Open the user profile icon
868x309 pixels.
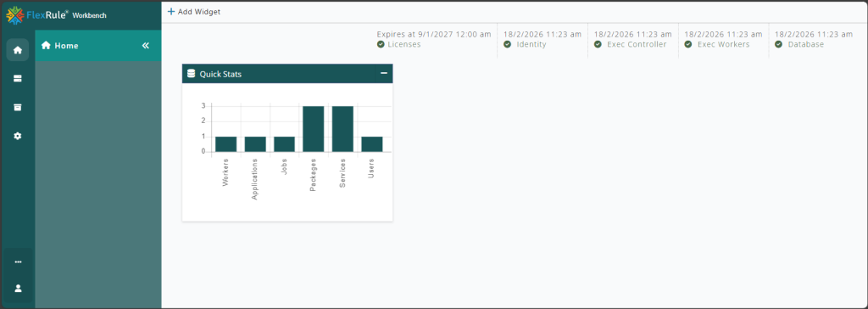(18, 288)
